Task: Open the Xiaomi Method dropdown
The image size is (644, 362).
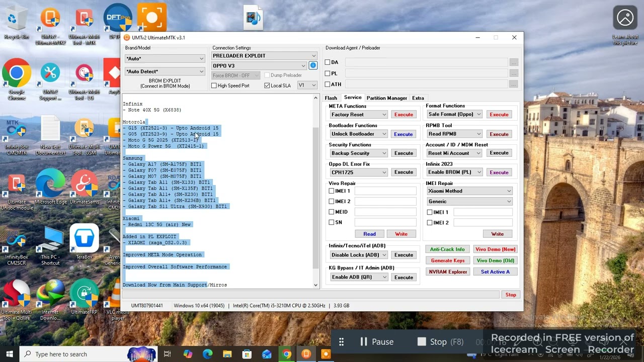Action: coord(469,191)
